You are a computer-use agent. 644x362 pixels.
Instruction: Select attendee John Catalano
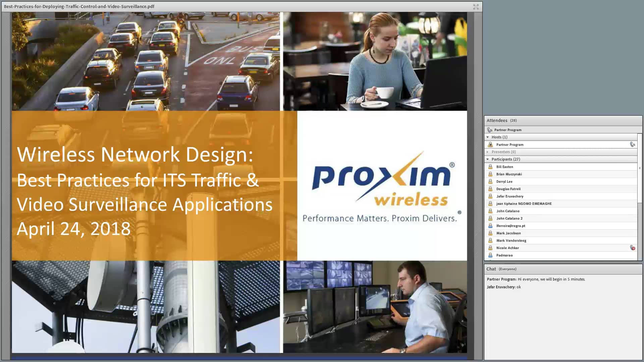click(x=561, y=211)
